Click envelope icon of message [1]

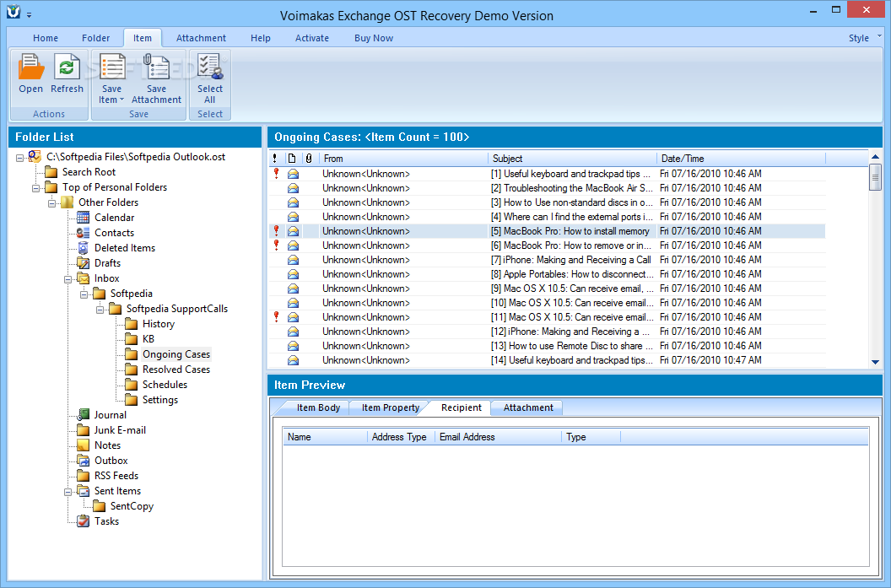tap(294, 174)
